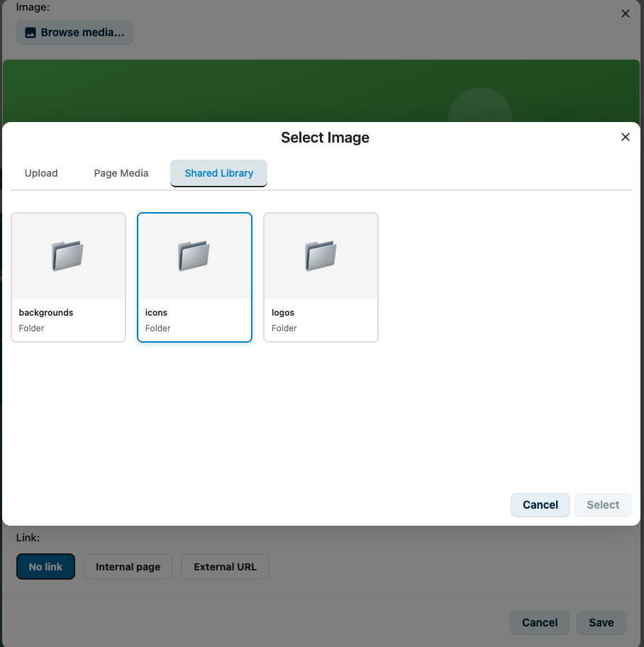Choose the No link option
This screenshot has width=644, height=647.
coord(46,567)
